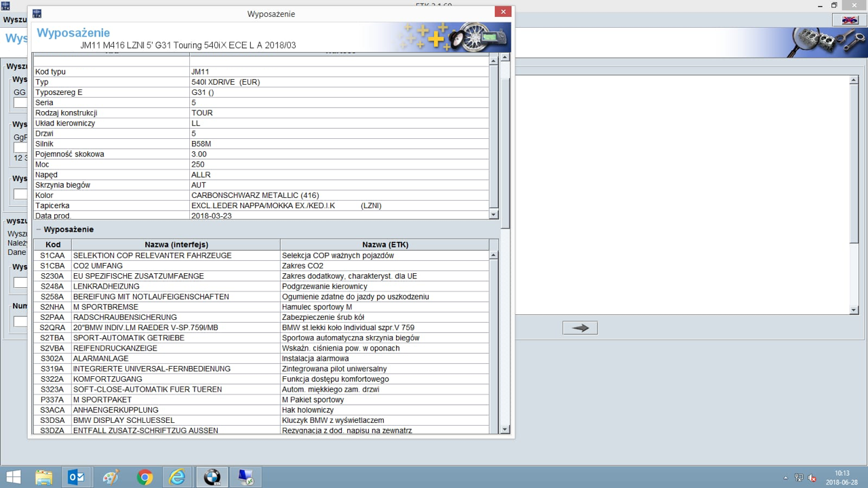
Task: Click the down arrow of the dialog's outer scrollbar
Action: (505, 430)
